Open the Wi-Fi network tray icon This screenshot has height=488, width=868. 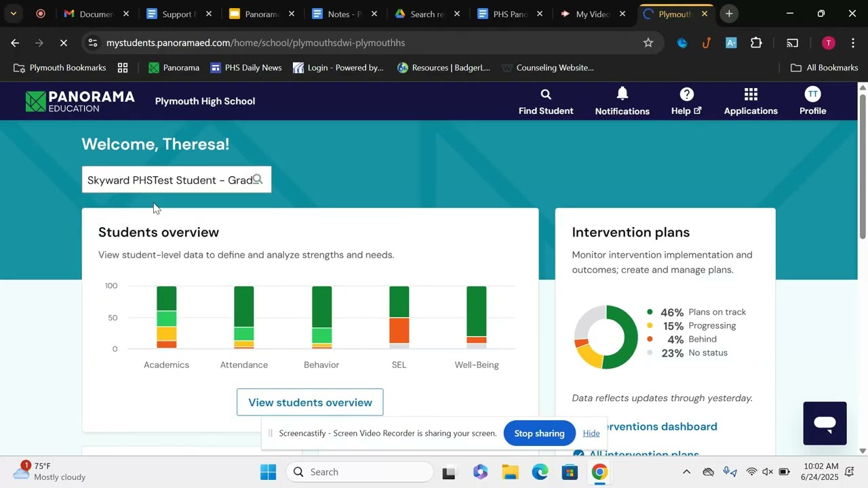[x=751, y=472]
